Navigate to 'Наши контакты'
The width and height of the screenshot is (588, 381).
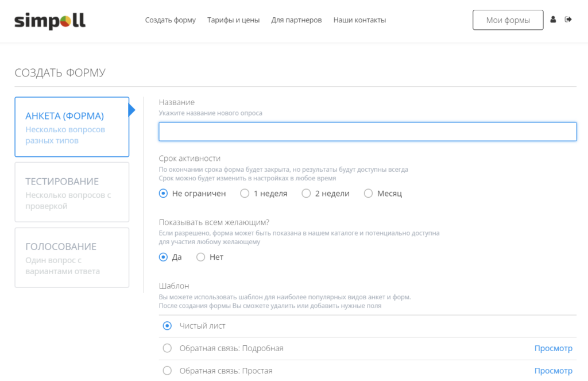coord(359,20)
